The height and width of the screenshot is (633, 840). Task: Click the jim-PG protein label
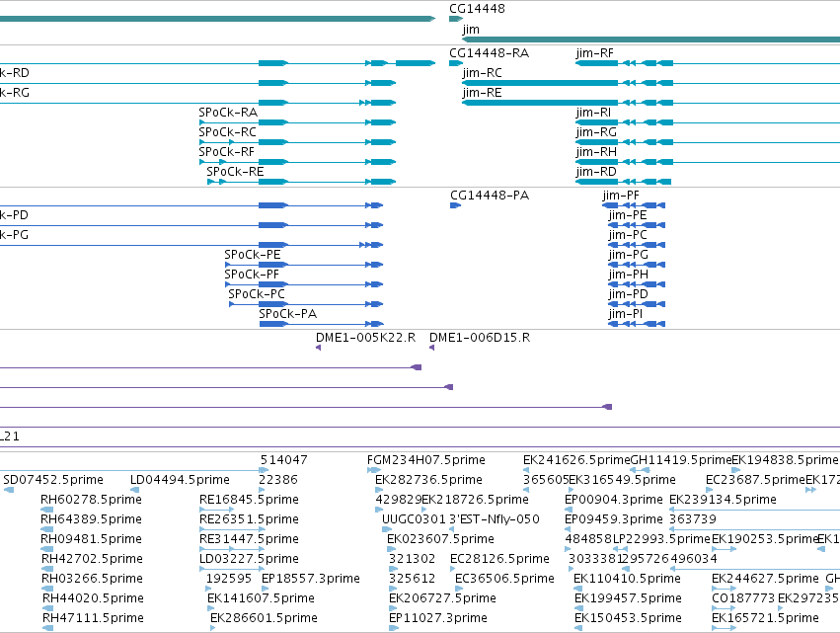(x=629, y=255)
